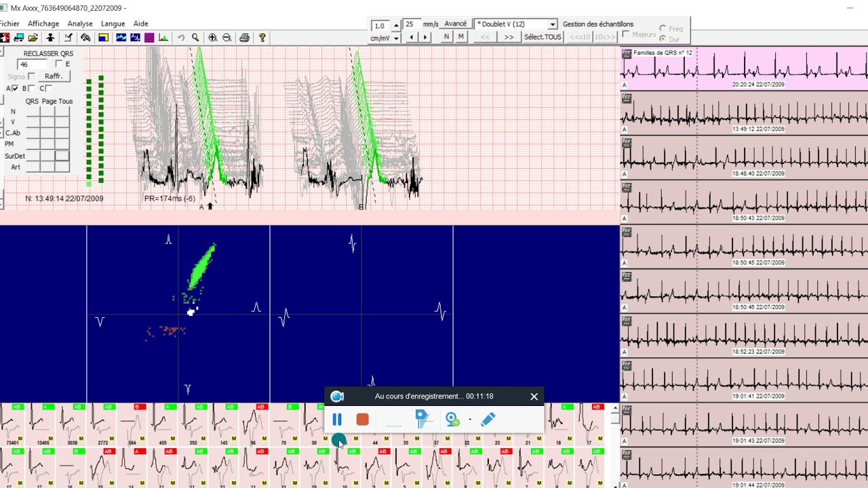Click the >> next sample button

pyautogui.click(x=509, y=37)
